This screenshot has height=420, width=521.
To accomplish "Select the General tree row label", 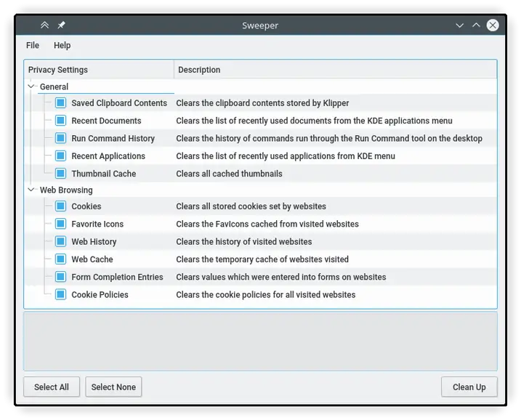I will pyautogui.click(x=54, y=86).
